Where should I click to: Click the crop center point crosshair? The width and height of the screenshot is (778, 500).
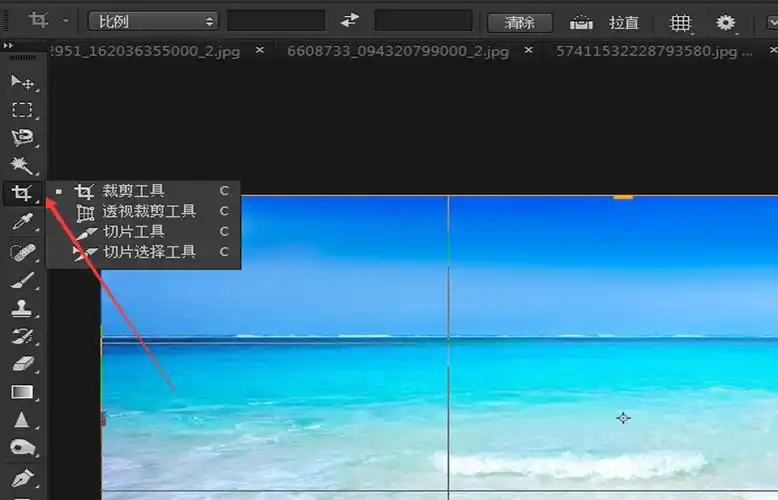pyautogui.click(x=623, y=418)
